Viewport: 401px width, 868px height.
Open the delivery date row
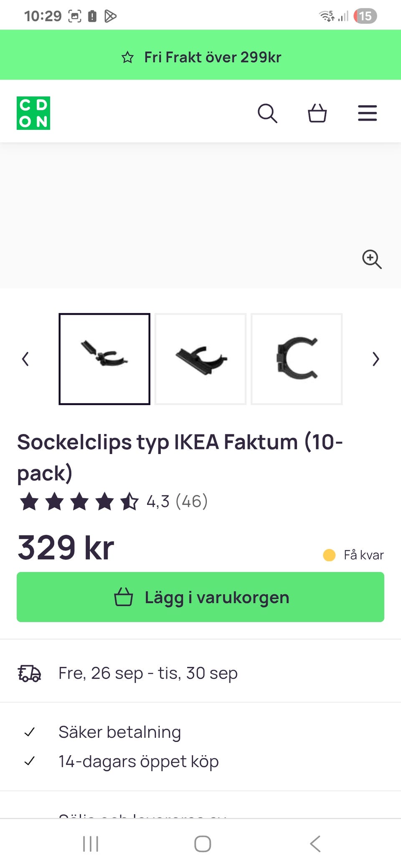(x=148, y=673)
